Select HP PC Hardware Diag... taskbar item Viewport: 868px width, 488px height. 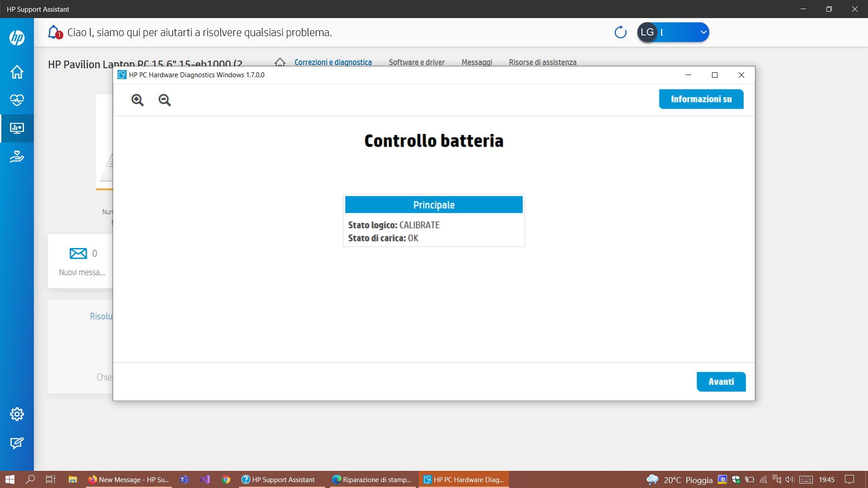click(464, 479)
